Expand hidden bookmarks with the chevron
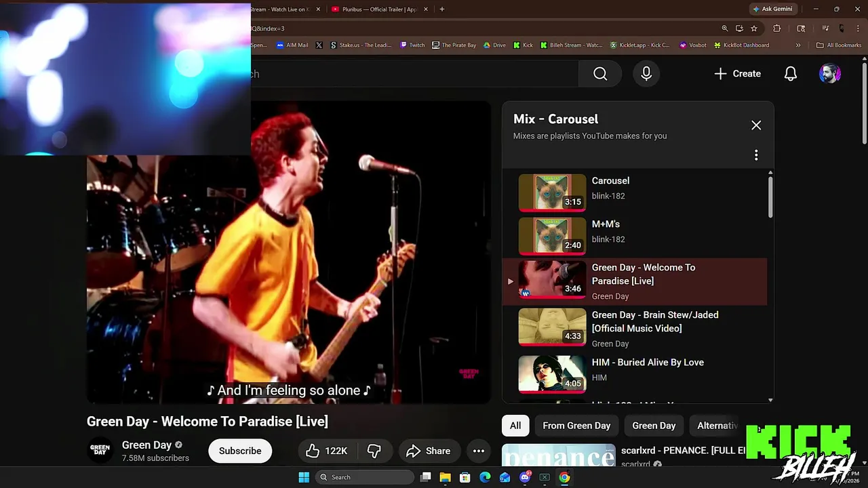This screenshot has height=488, width=868. point(798,45)
